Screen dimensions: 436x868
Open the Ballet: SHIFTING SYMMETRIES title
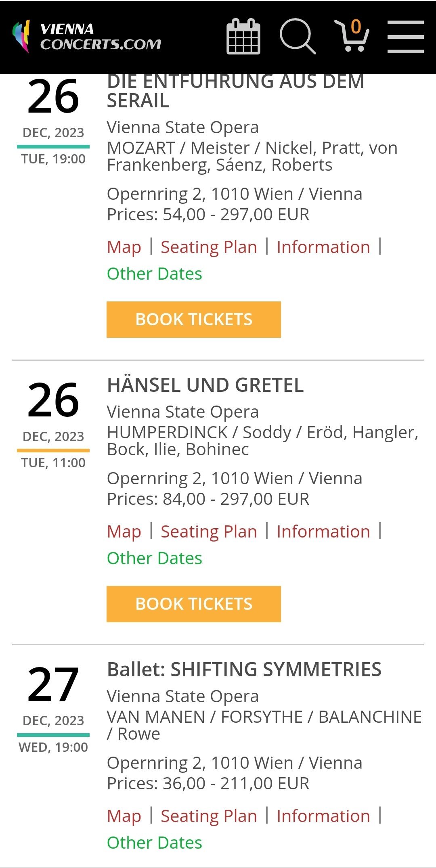(x=244, y=669)
